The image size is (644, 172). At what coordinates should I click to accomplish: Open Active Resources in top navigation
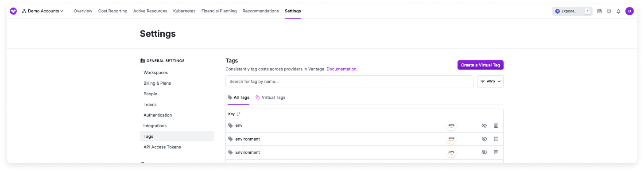click(150, 11)
